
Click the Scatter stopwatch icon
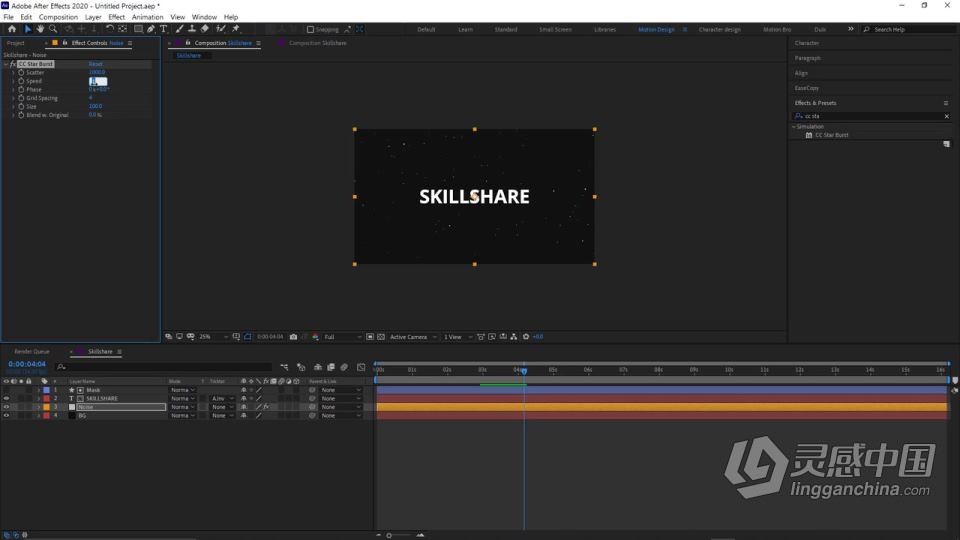20,72
